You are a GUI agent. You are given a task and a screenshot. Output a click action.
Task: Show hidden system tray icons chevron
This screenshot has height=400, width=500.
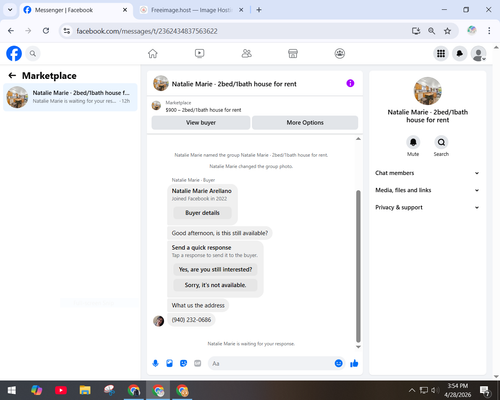pos(412,390)
